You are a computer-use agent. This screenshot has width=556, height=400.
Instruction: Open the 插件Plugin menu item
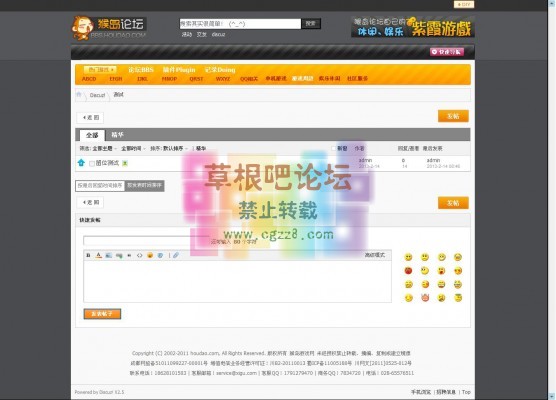pyautogui.click(x=179, y=70)
